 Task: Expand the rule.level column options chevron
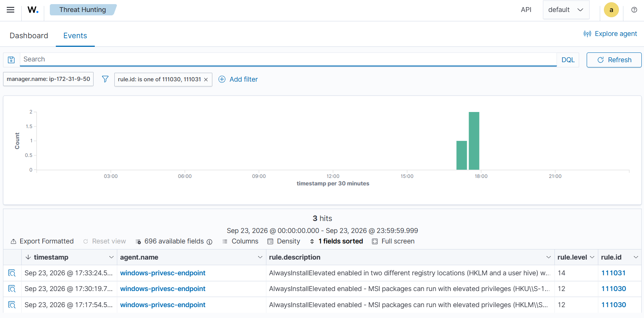[x=592, y=257]
